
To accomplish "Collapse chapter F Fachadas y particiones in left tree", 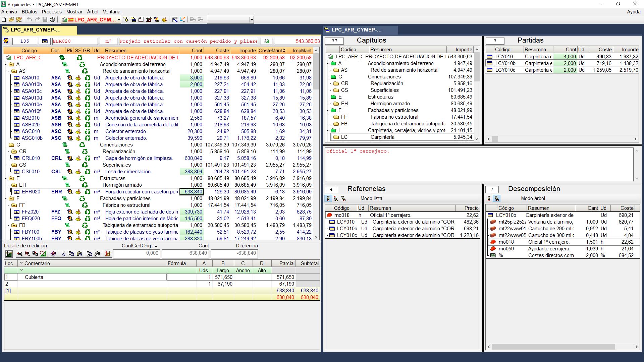I will click(x=11, y=198).
